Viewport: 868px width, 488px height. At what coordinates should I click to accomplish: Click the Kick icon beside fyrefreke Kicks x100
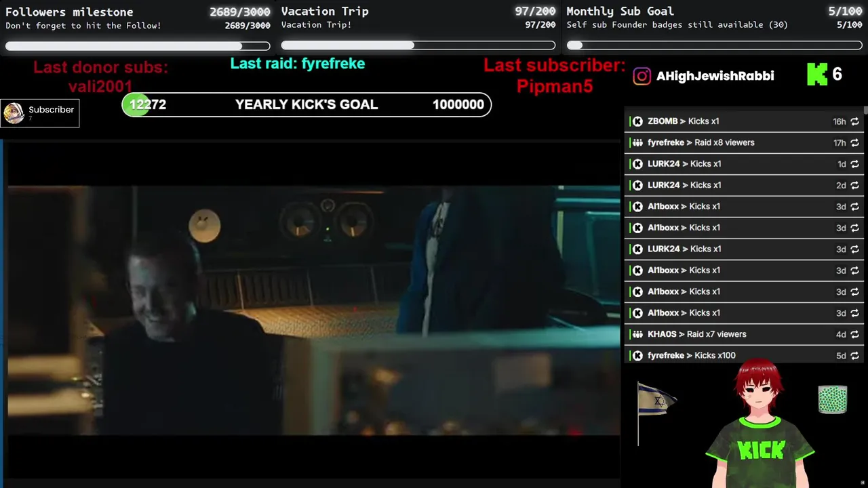click(637, 356)
